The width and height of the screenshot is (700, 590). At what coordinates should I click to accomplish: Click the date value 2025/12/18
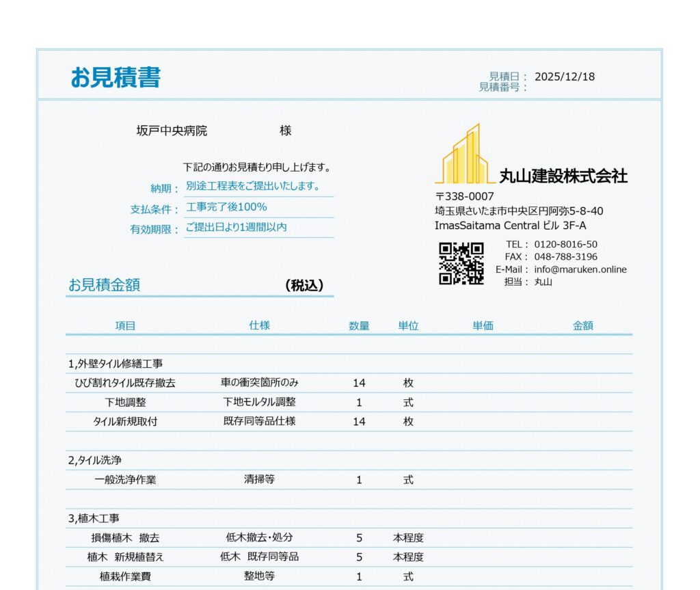566,77
